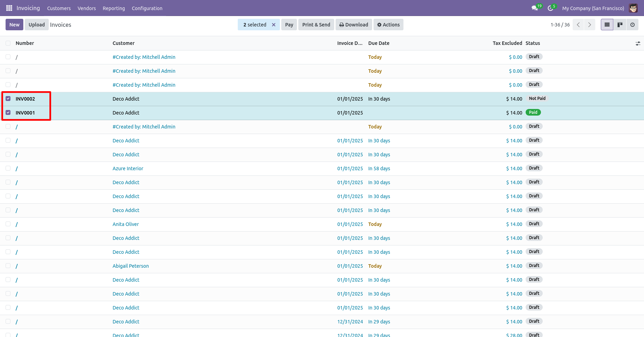Open the Vendors menu
Viewport: 644px width, 337px height.
point(87,8)
